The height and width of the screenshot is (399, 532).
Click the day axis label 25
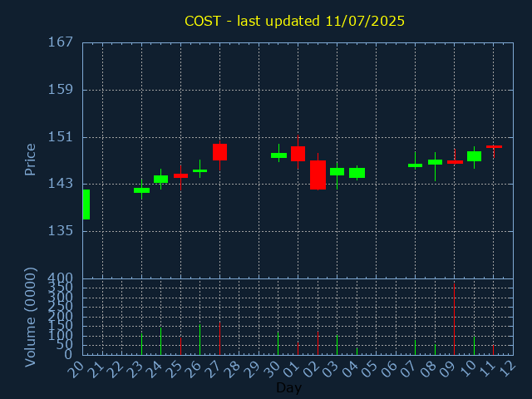tap(173, 369)
